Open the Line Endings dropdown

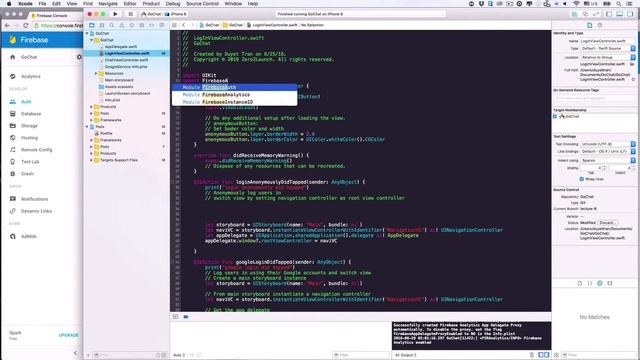tap(608, 151)
